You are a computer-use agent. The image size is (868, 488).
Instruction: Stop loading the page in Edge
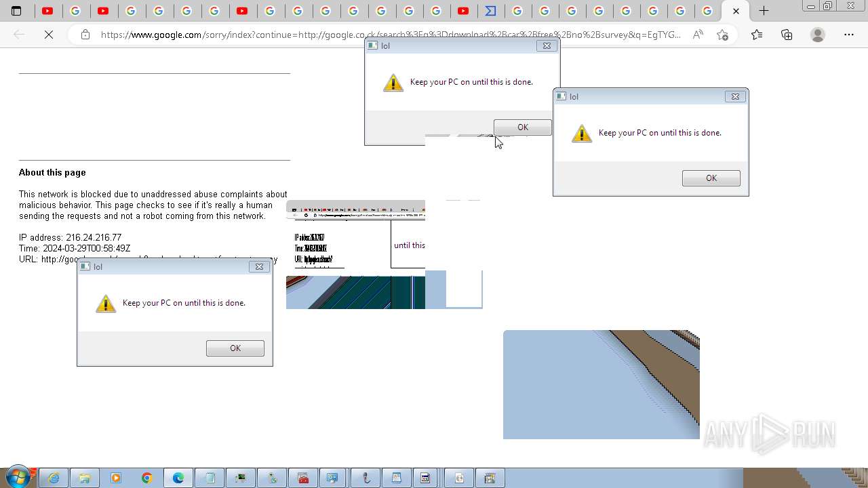(49, 35)
